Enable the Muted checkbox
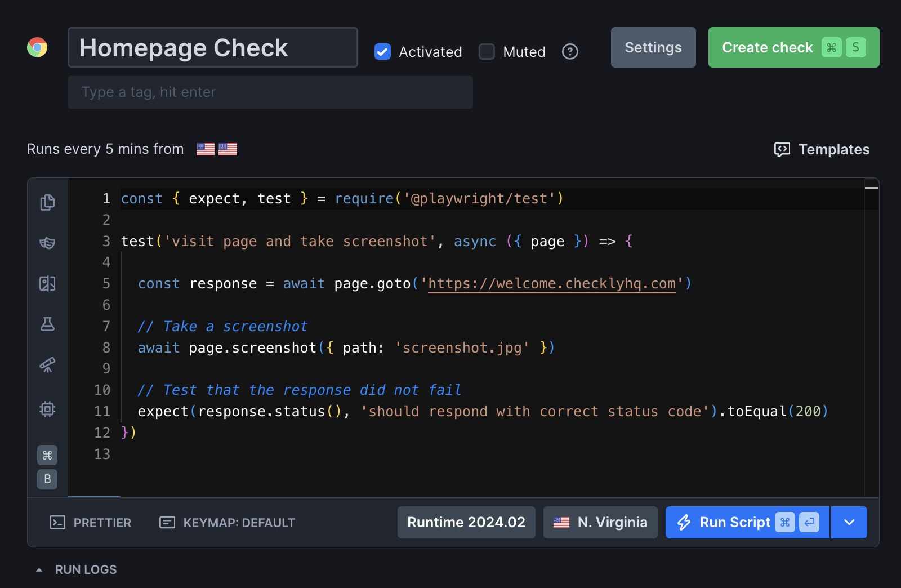Screen dimensions: 901x588 coord(486,51)
